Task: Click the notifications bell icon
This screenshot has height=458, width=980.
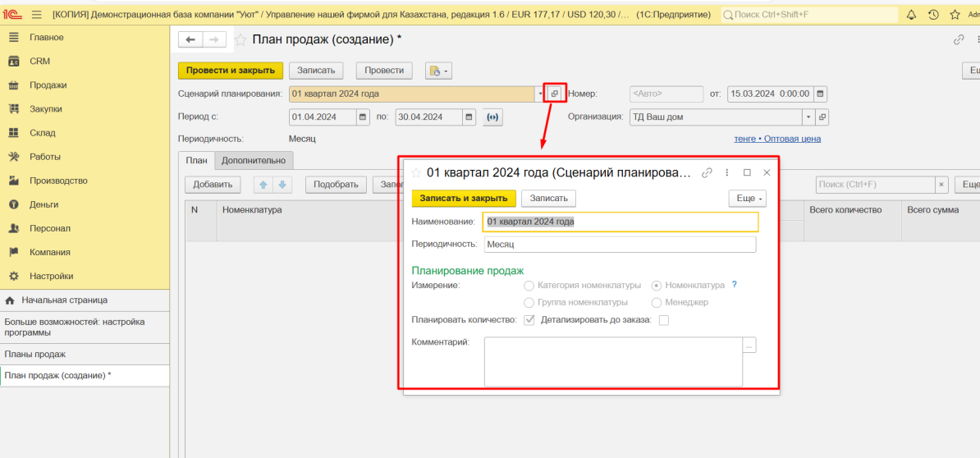Action: click(x=911, y=15)
